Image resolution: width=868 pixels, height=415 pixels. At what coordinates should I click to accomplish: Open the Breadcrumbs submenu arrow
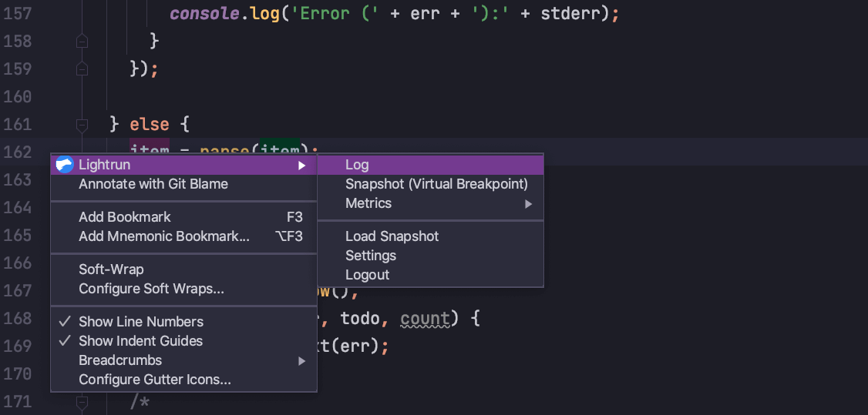tap(302, 360)
